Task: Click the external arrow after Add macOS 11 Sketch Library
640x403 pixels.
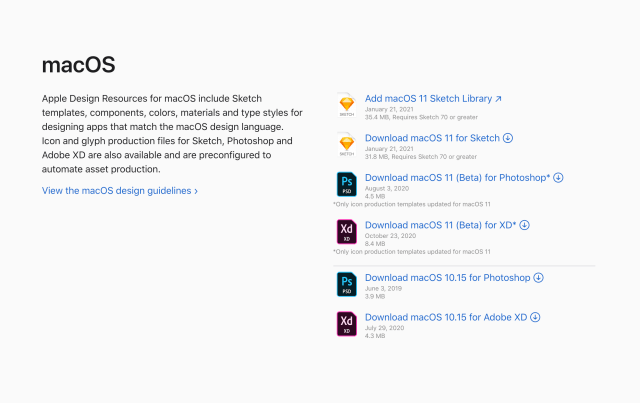Action: point(498,99)
